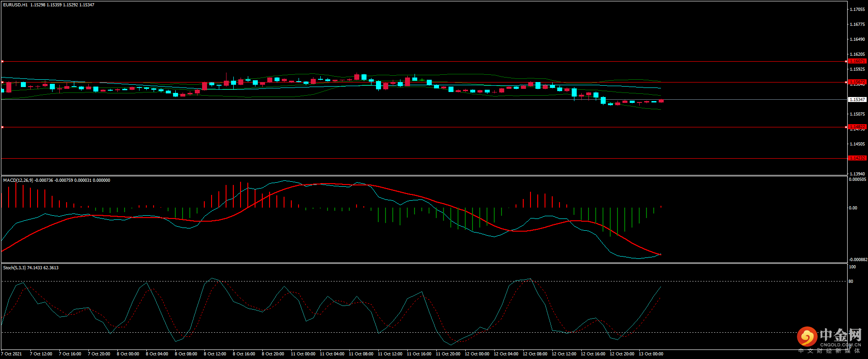868x359 pixels.
Task: Click the red 1.16071 price tag
Action: click(857, 61)
